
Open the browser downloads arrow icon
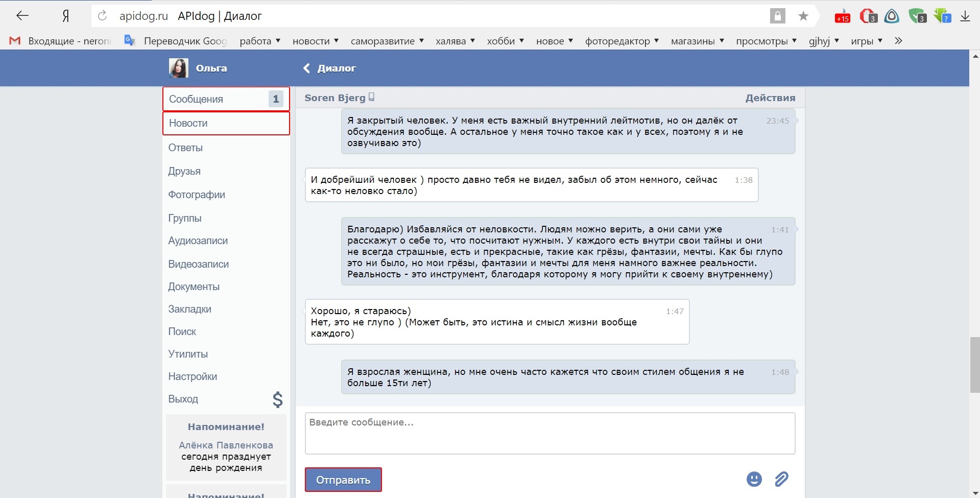pyautogui.click(x=965, y=16)
